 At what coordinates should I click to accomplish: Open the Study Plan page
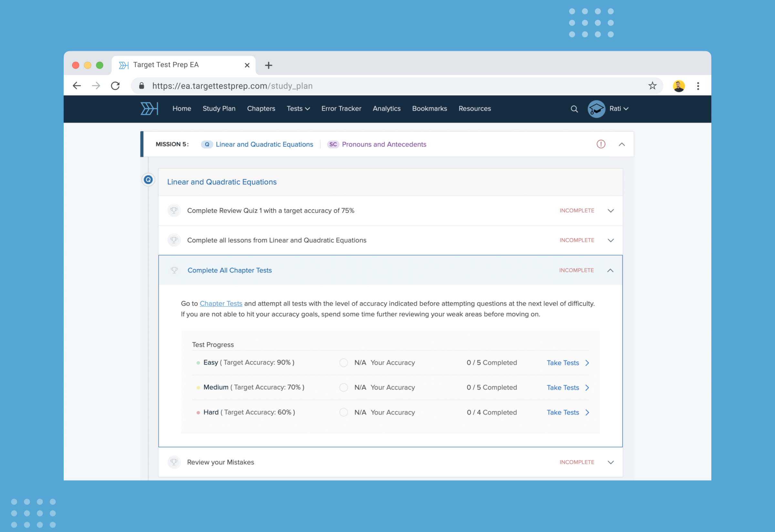click(x=219, y=109)
